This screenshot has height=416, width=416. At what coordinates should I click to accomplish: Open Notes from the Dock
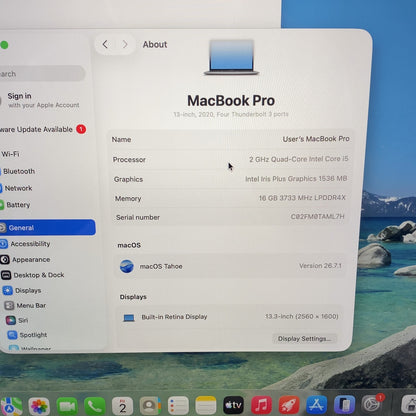click(x=206, y=406)
